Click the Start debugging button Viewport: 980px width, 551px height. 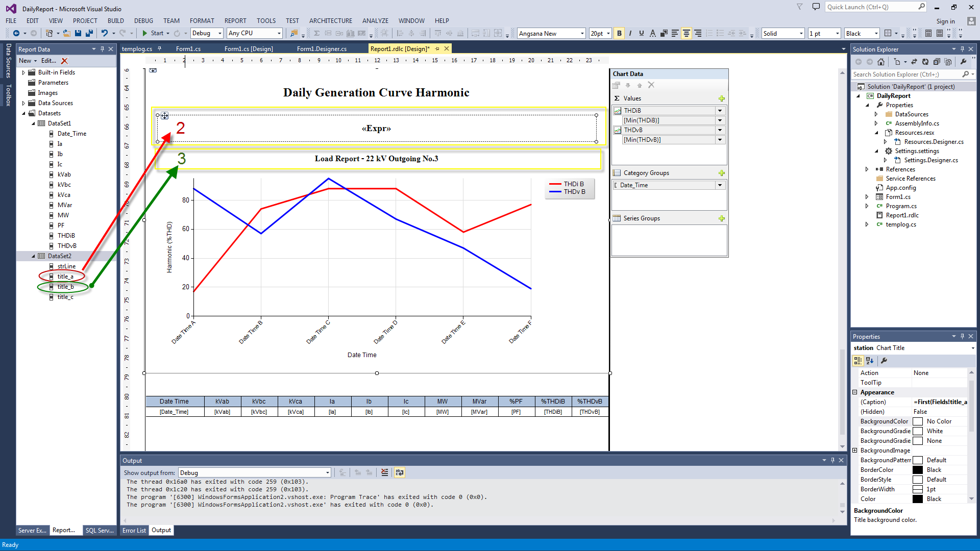pyautogui.click(x=153, y=33)
